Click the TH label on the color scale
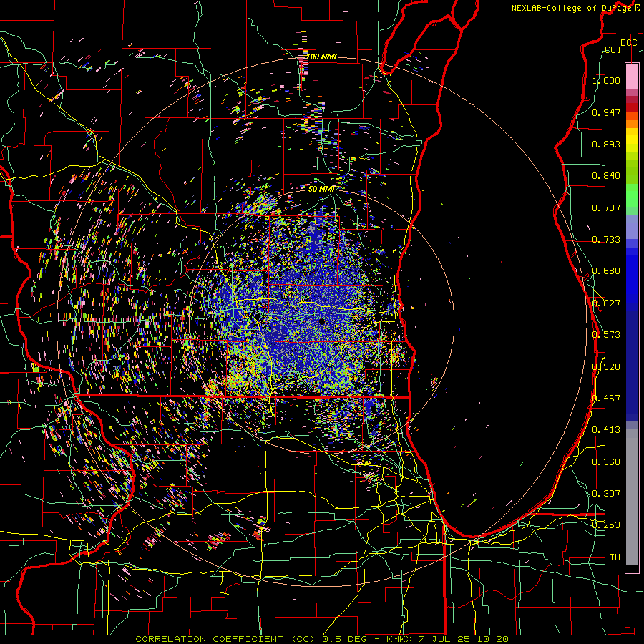Viewport: 644px width, 644px height. pos(615,557)
